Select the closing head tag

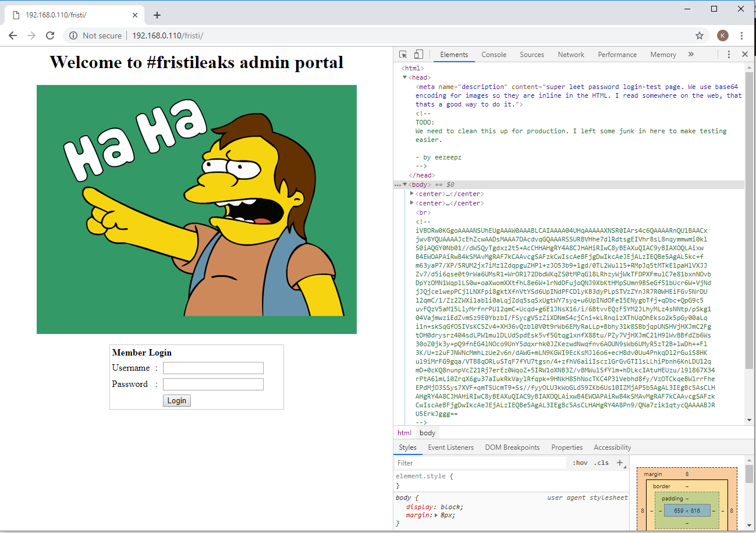click(422, 175)
